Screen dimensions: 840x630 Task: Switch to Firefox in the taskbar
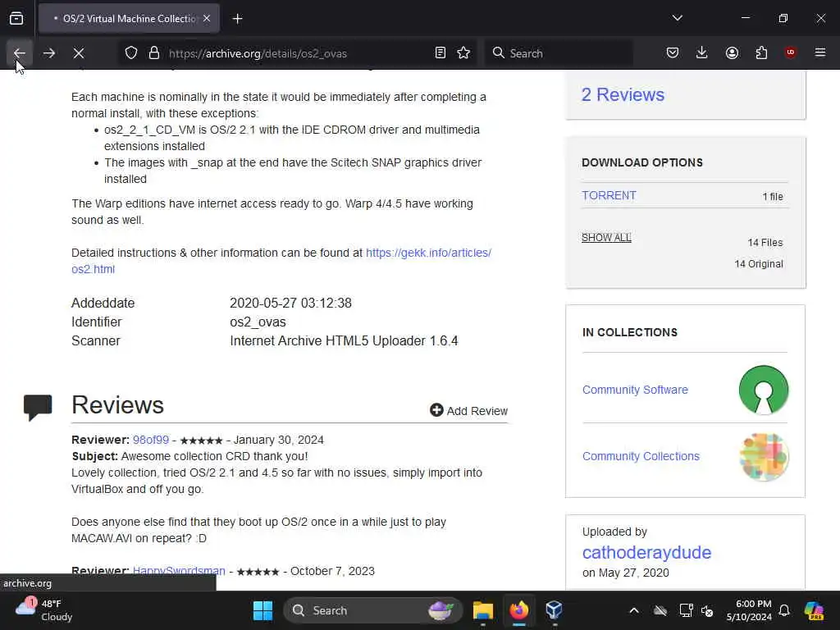click(x=518, y=610)
